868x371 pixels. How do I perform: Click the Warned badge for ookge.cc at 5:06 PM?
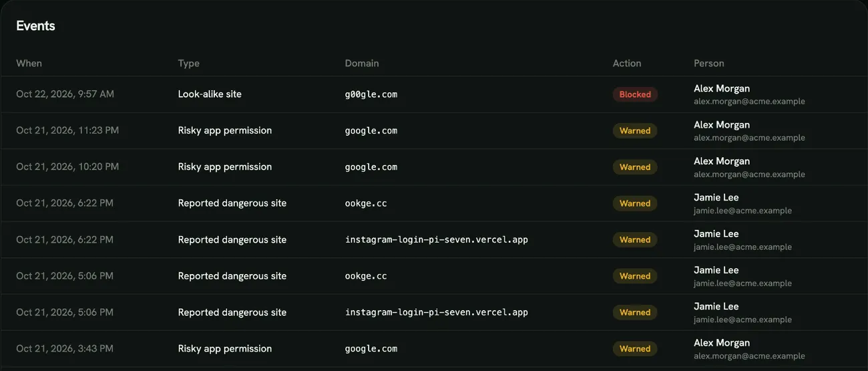coord(635,276)
